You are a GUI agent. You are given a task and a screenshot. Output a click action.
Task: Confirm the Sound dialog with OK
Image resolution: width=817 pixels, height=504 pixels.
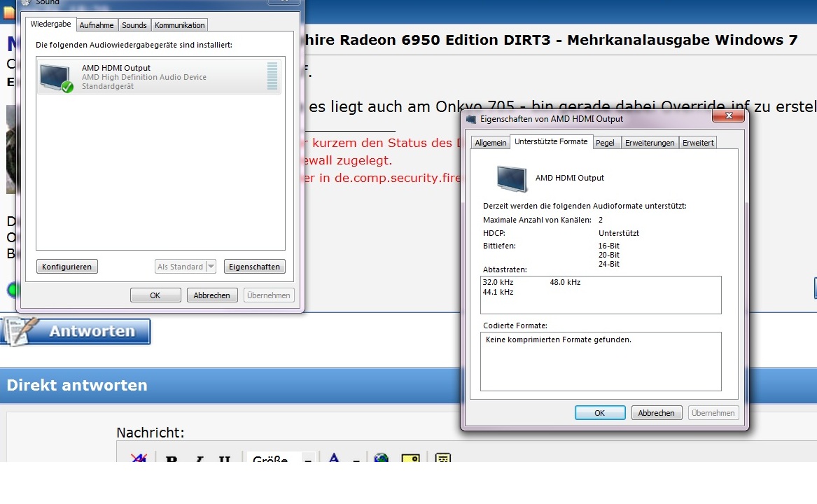155,295
